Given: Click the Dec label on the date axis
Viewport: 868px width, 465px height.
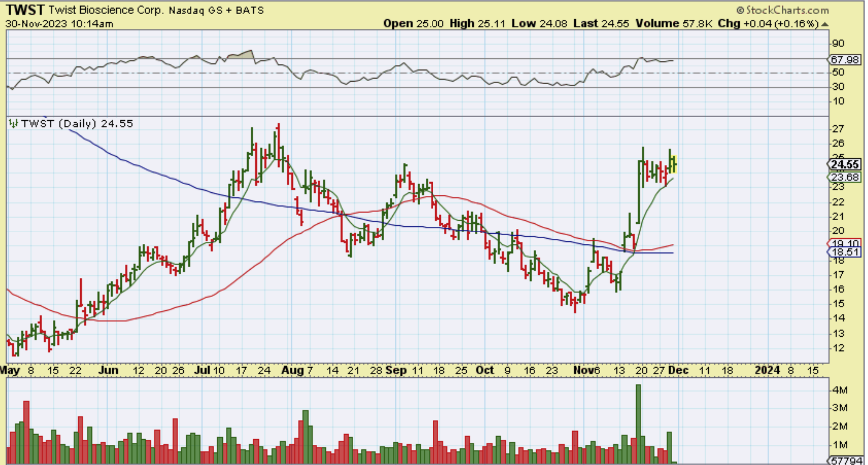Looking at the screenshot, I should (679, 370).
